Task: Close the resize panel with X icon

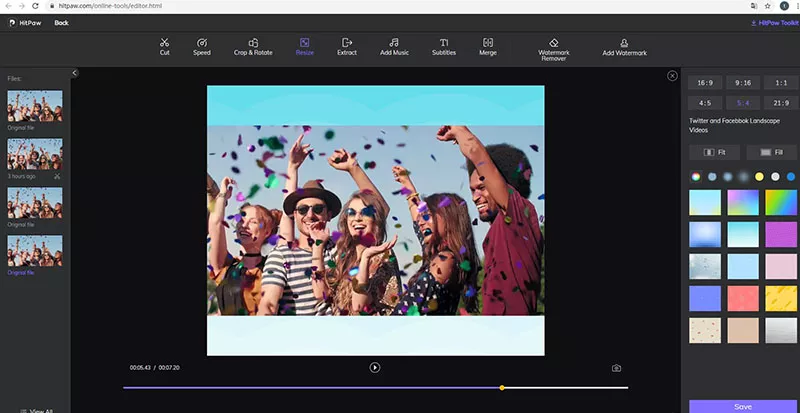Action: click(672, 76)
